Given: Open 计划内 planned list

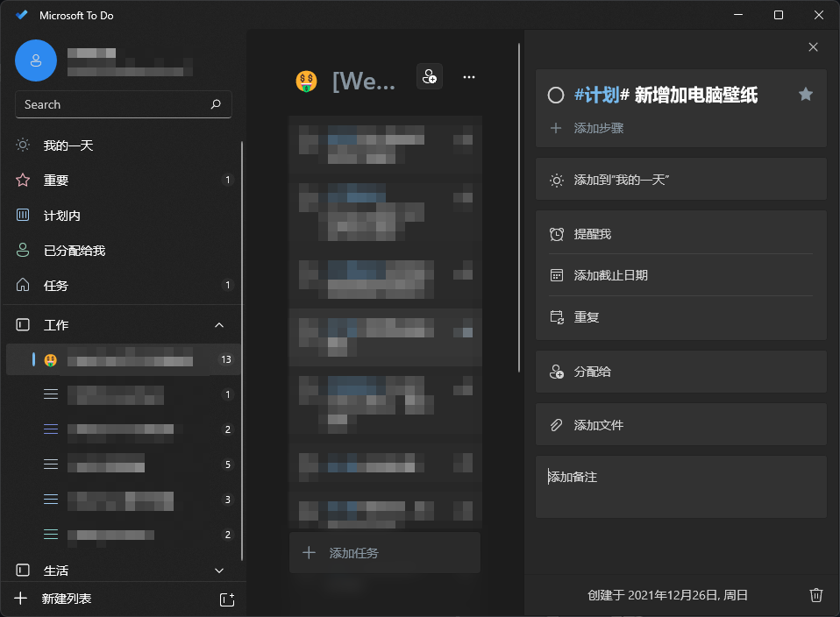Looking at the screenshot, I should coord(124,216).
